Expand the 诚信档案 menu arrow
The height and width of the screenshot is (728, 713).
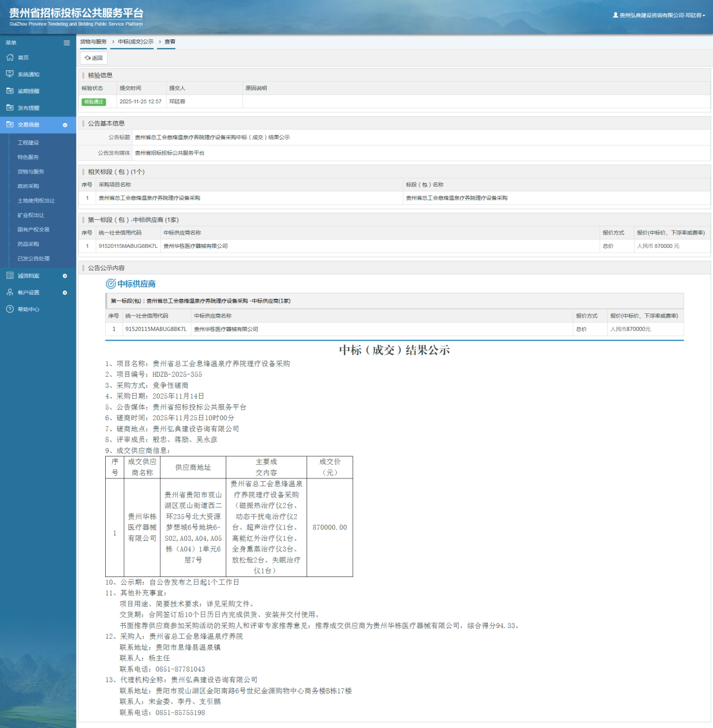[65, 276]
